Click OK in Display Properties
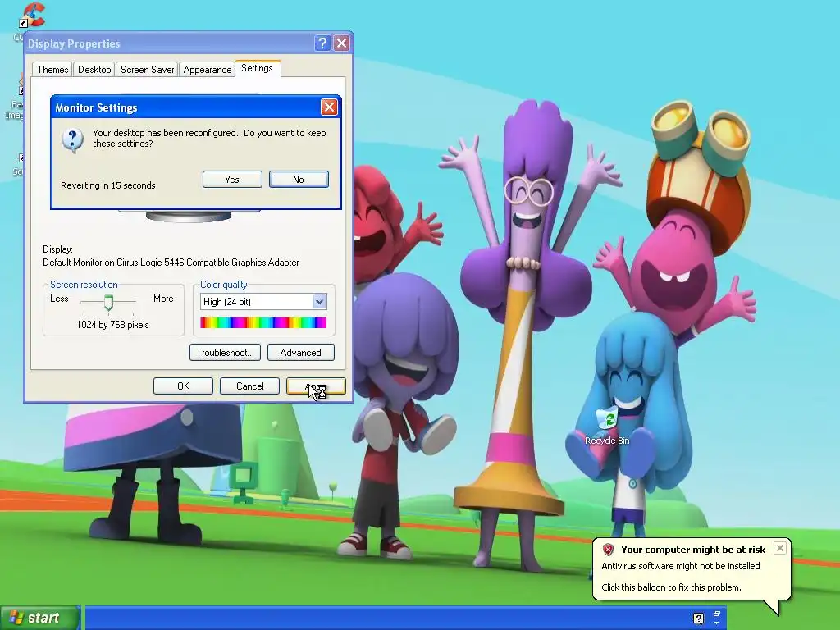The height and width of the screenshot is (630, 840). [x=183, y=386]
